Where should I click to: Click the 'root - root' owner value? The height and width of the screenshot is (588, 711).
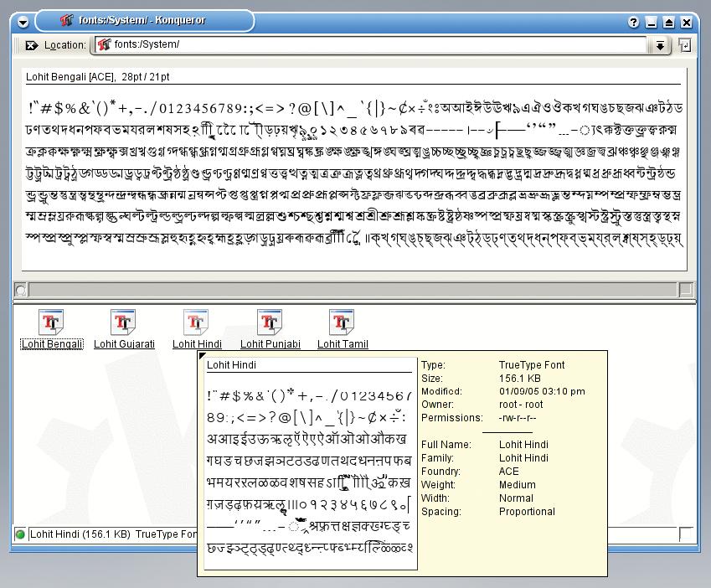pyautogui.click(x=521, y=405)
